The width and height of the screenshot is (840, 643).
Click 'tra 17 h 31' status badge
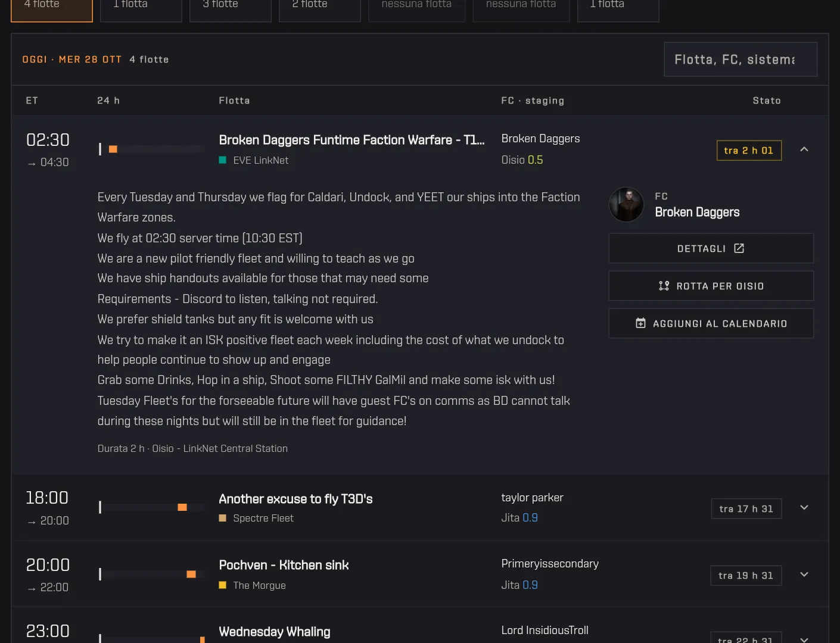click(x=746, y=509)
